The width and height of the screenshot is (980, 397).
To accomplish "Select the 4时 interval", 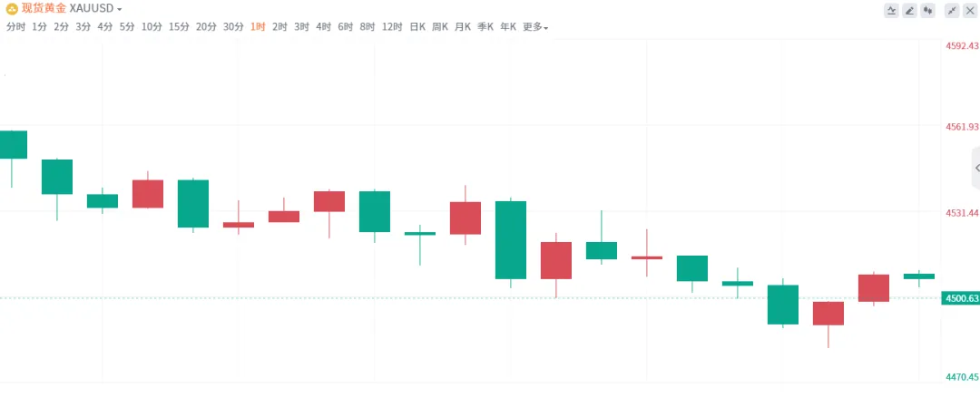I will tap(323, 27).
